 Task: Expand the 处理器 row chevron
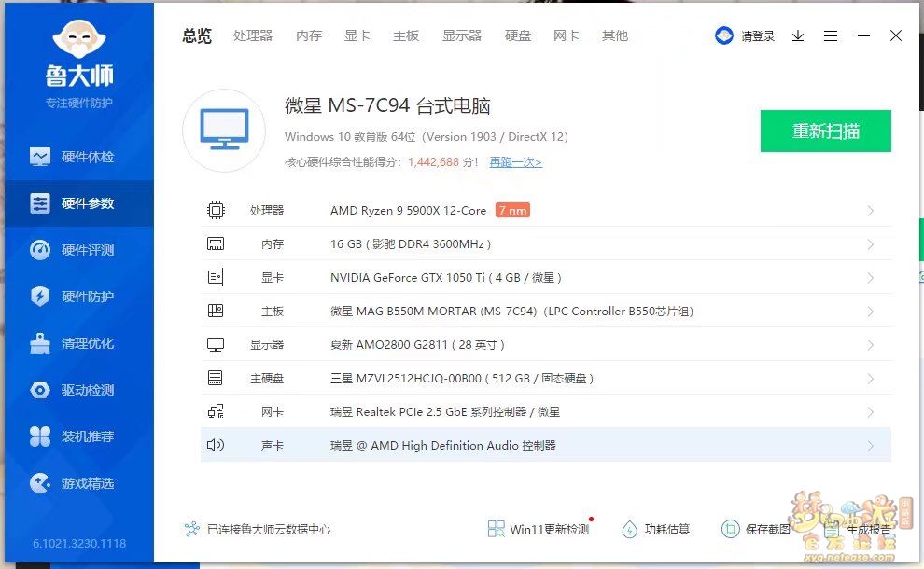pos(871,211)
